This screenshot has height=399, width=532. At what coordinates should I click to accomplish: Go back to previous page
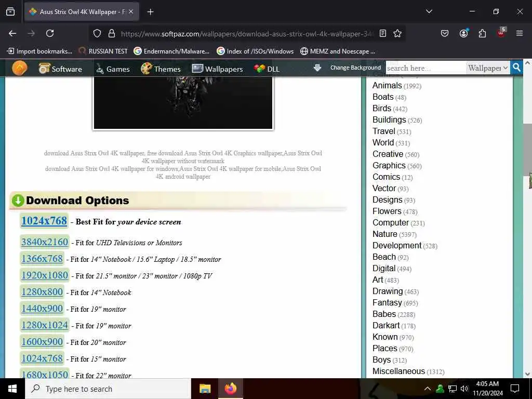tap(12, 33)
